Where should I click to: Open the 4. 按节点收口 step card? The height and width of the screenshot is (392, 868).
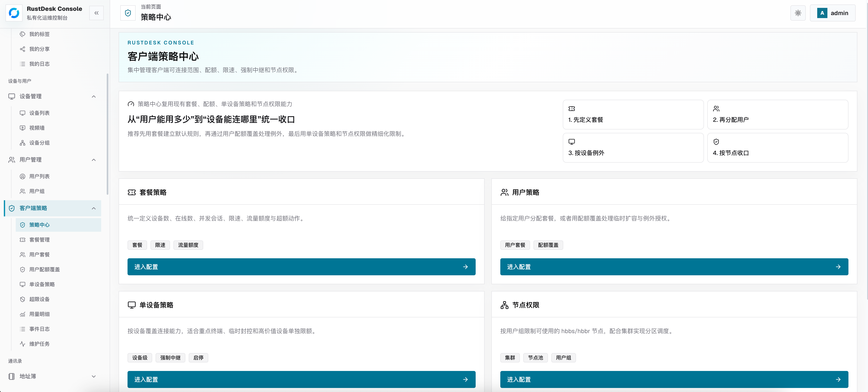pos(778,148)
